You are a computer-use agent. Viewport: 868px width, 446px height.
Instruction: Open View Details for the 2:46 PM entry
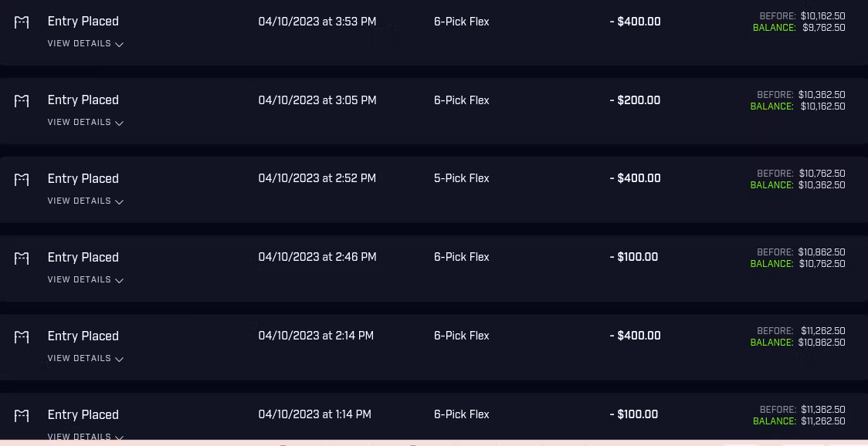[85, 280]
